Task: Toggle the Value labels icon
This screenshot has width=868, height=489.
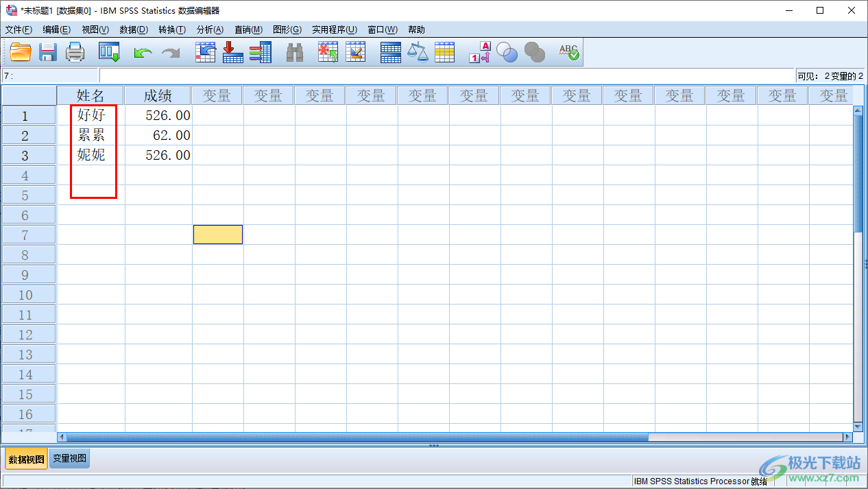Action: (480, 52)
